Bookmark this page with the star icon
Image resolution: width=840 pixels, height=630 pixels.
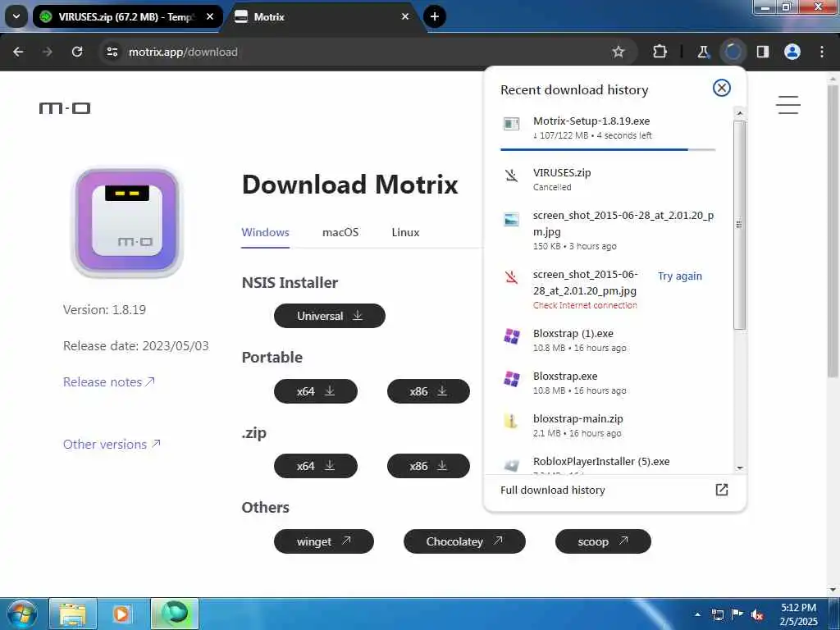click(619, 52)
